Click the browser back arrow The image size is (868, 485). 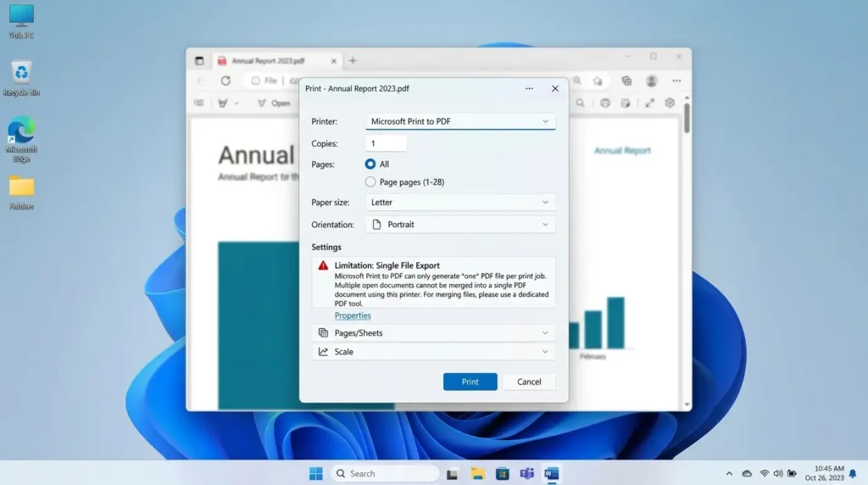pyautogui.click(x=201, y=81)
